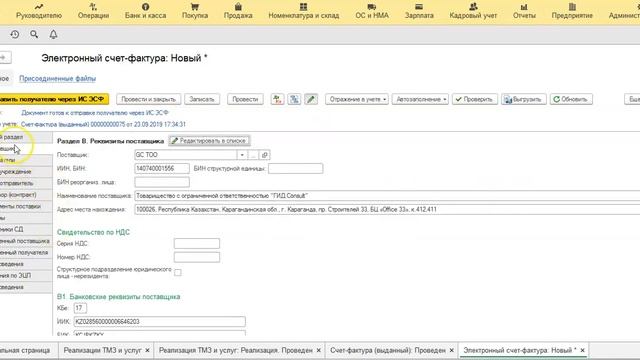Select the учреждение section in sidebar
The width and height of the screenshot is (640, 360).
point(26,172)
